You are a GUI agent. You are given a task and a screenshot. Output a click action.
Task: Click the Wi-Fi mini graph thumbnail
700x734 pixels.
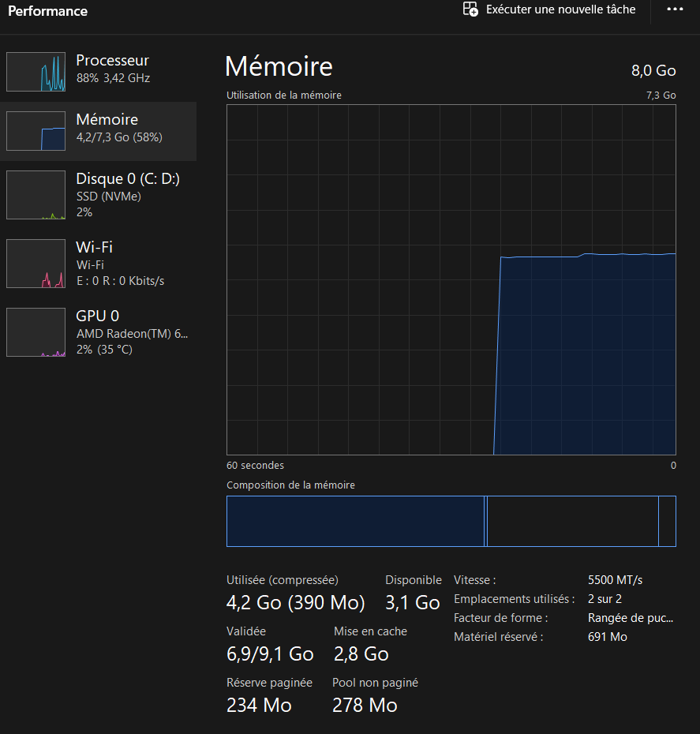click(x=36, y=264)
